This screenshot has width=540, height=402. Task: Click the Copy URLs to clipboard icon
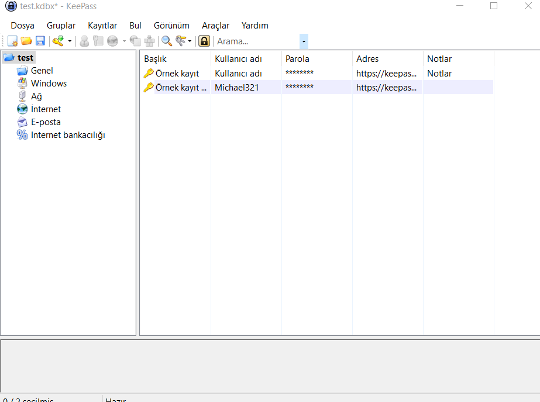[135, 41]
